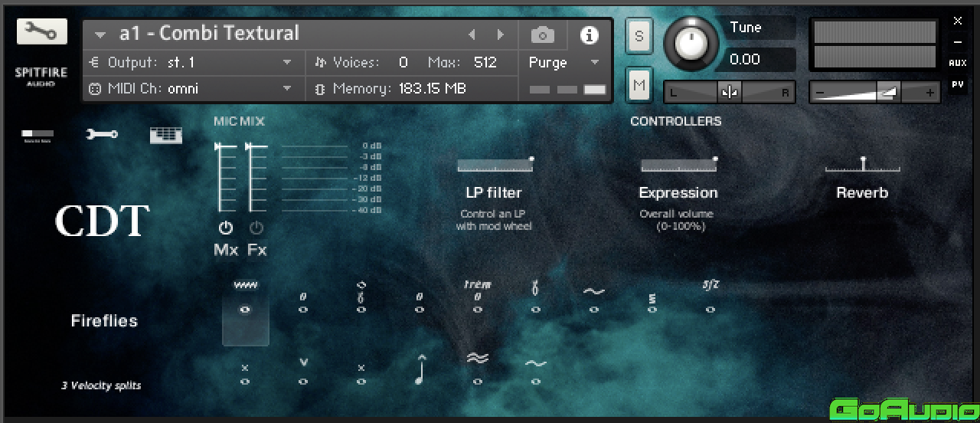Take a snapshot with the camera icon
This screenshot has height=423, width=980.
coord(542,34)
